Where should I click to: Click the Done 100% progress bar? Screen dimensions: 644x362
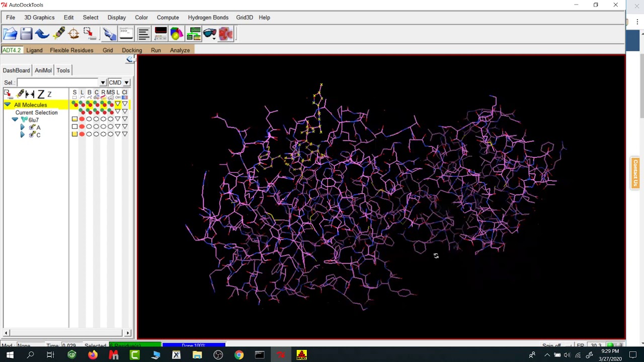click(x=194, y=345)
